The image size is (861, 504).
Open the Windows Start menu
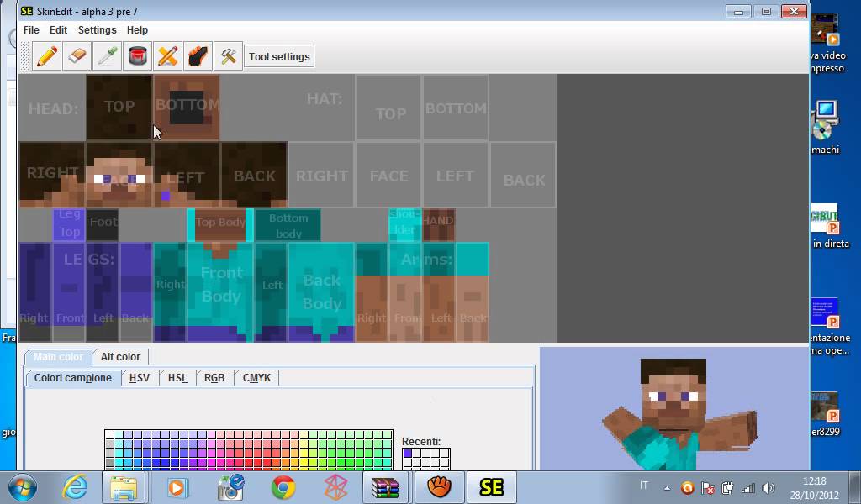[22, 487]
